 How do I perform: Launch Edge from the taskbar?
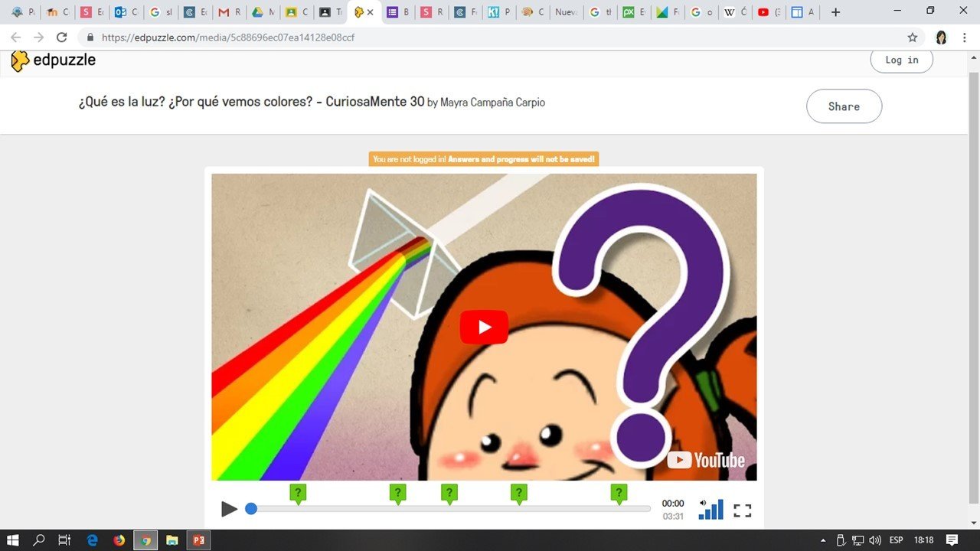(x=93, y=540)
